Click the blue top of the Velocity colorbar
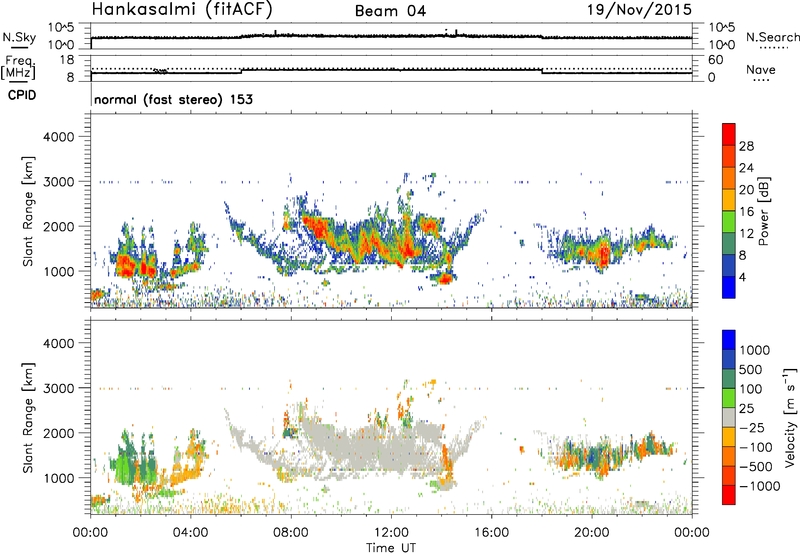 [729, 340]
